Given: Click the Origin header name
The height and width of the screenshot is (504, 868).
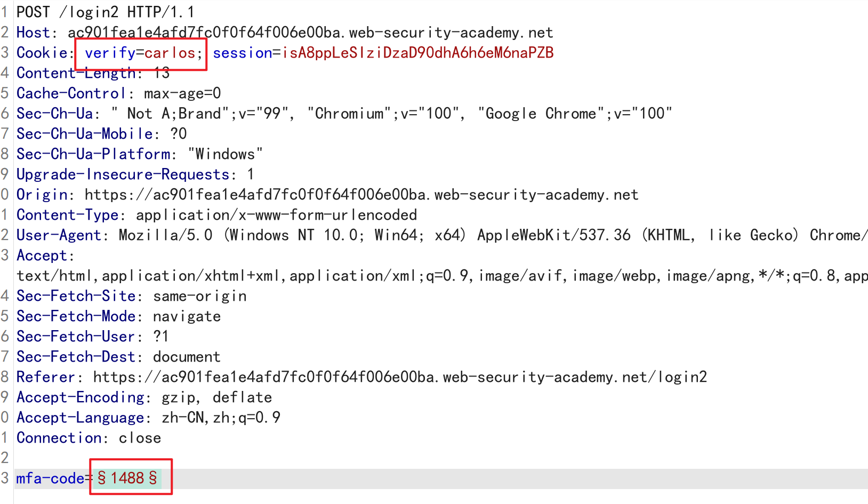Looking at the screenshot, I should pyautogui.click(x=42, y=195).
